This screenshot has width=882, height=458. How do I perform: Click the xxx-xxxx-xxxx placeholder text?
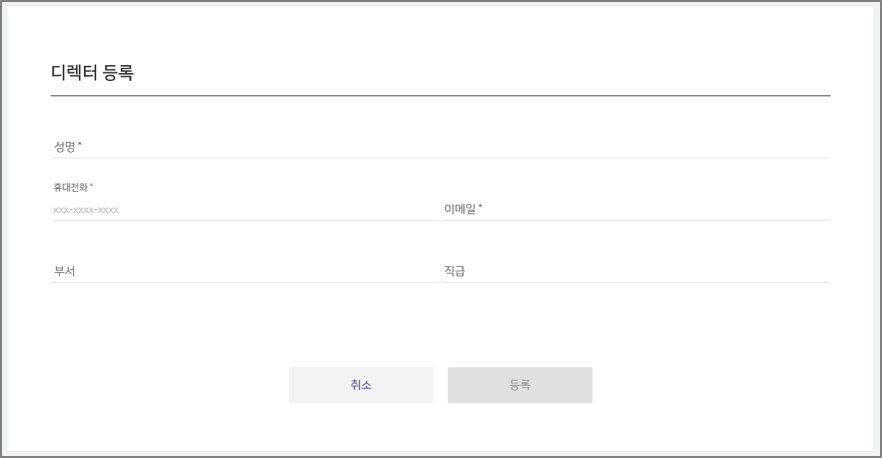pyautogui.click(x=86, y=210)
